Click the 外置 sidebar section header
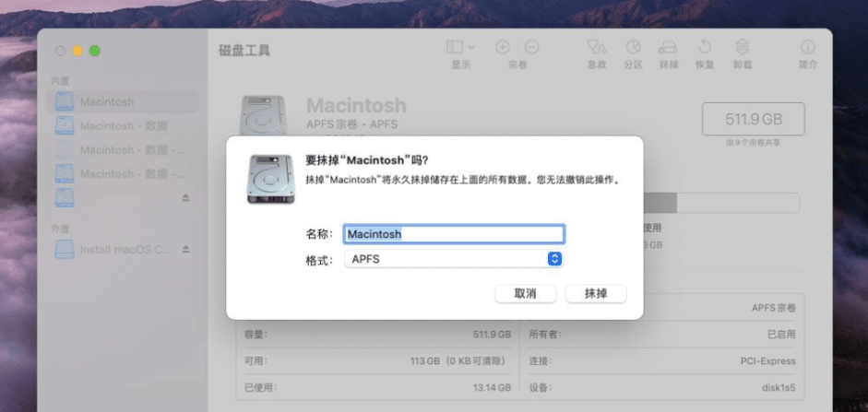 click(x=60, y=229)
